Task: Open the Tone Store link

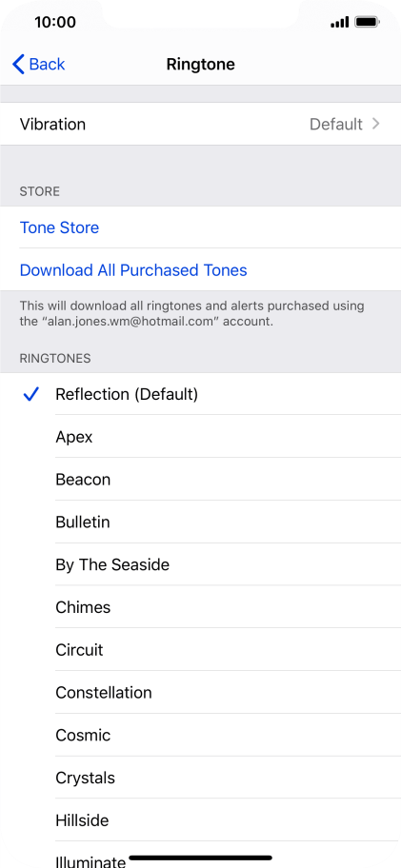Action: 59,227
